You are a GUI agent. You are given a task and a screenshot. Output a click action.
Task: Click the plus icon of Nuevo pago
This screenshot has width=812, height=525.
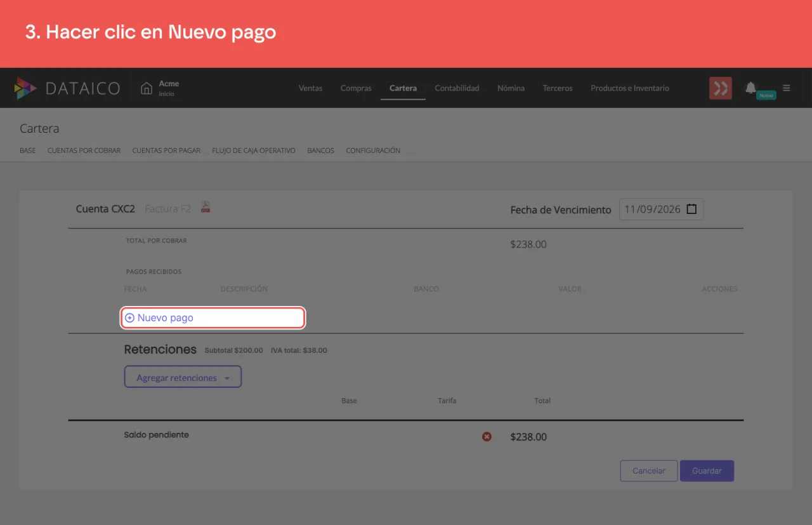(129, 318)
